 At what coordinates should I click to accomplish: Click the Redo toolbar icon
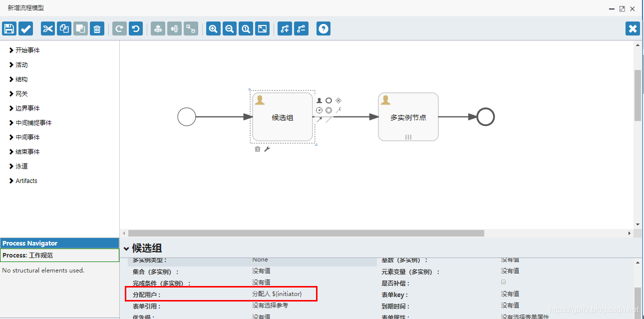coord(119,28)
